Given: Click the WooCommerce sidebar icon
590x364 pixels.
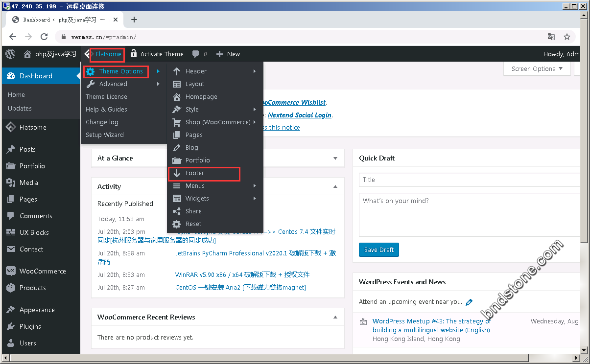Looking at the screenshot, I should (x=11, y=272).
